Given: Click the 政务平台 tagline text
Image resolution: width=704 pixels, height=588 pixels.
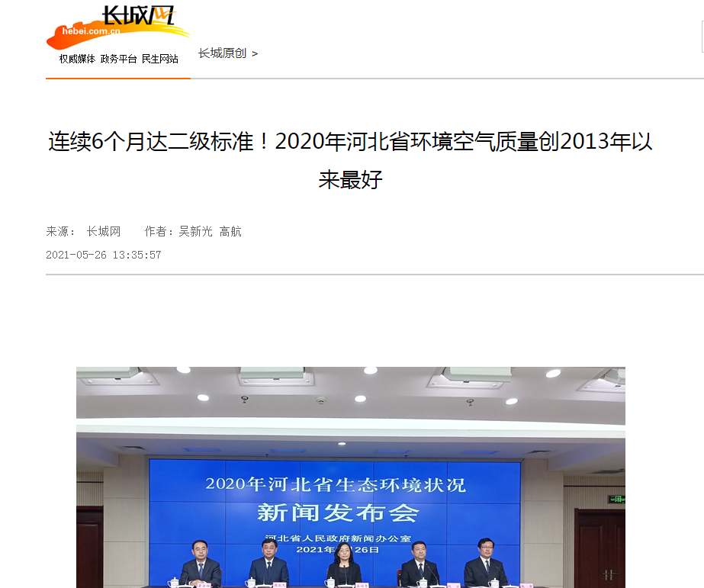Looking at the screenshot, I should coord(118,59).
